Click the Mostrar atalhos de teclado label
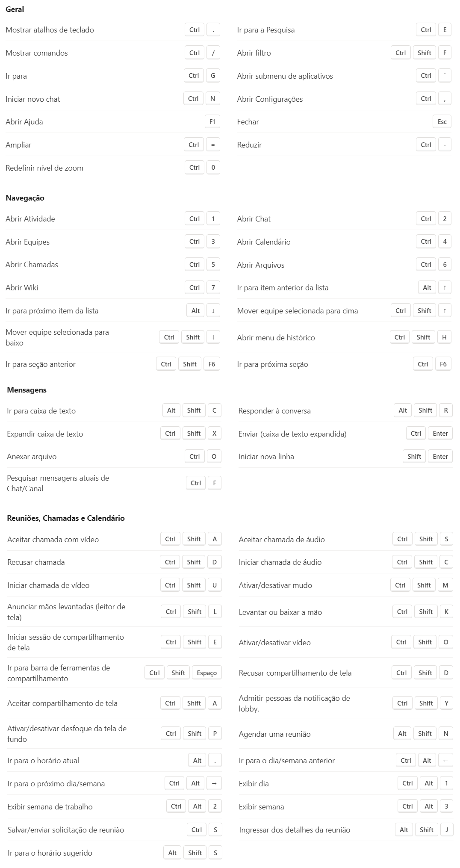Image resolution: width=460 pixels, height=868 pixels. [x=50, y=30]
